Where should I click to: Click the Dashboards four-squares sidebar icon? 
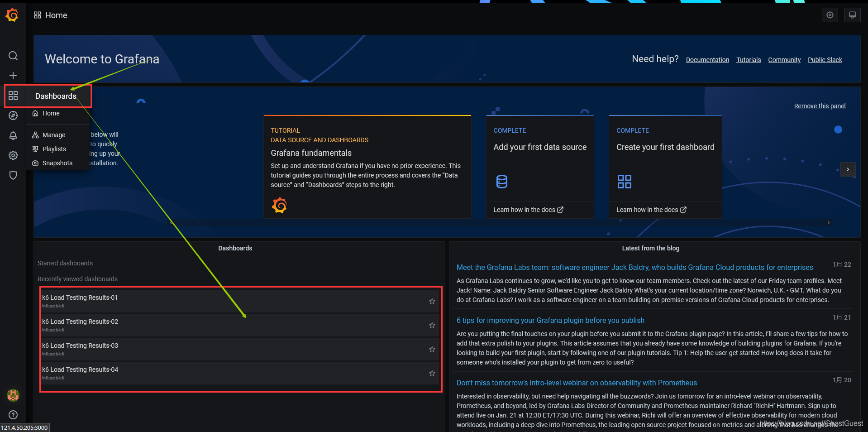pos(13,96)
